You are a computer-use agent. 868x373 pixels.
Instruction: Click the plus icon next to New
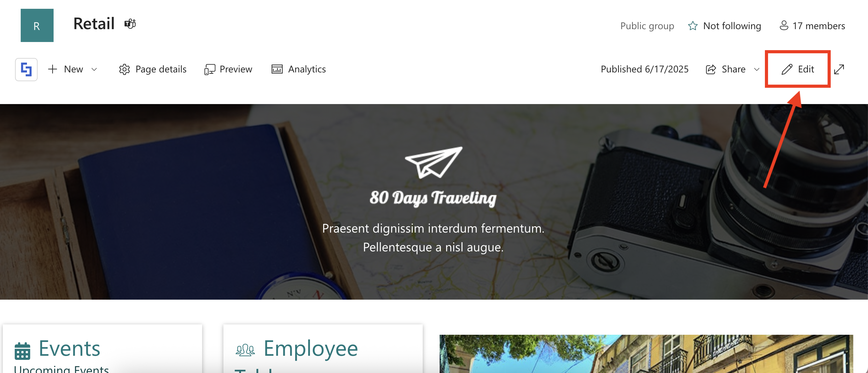click(x=53, y=69)
